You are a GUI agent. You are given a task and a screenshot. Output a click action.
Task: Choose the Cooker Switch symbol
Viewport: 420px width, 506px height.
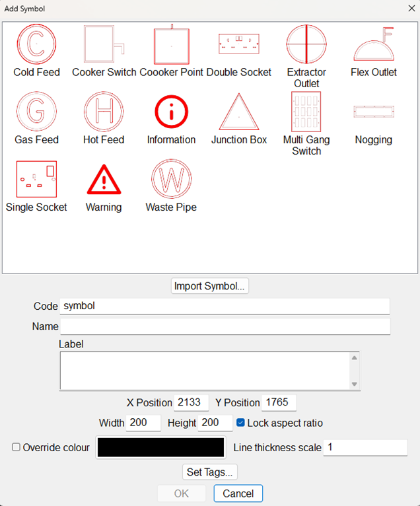(104, 45)
